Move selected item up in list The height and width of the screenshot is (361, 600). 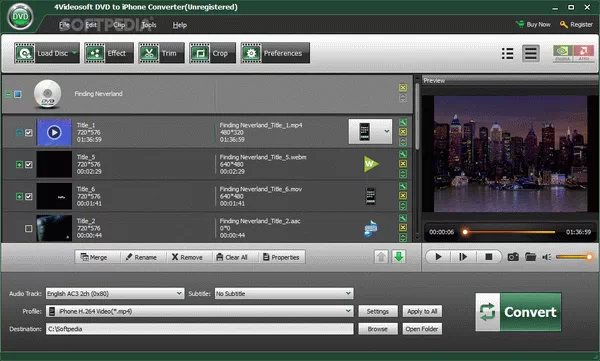(x=381, y=257)
